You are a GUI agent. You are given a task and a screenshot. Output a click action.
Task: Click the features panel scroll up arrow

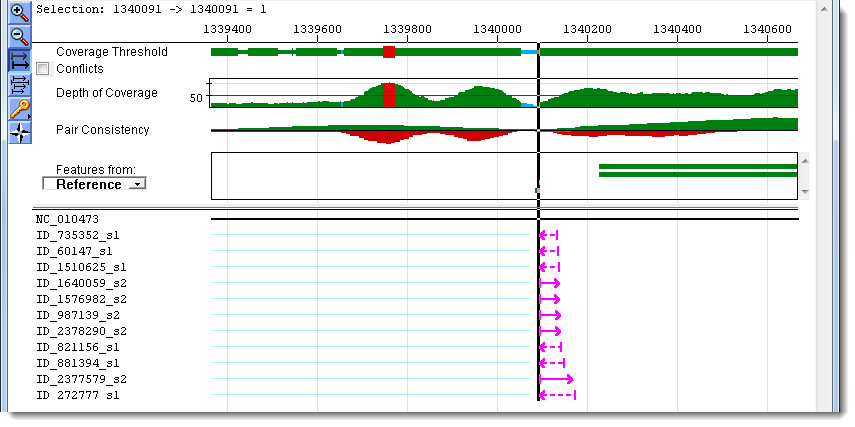[805, 160]
